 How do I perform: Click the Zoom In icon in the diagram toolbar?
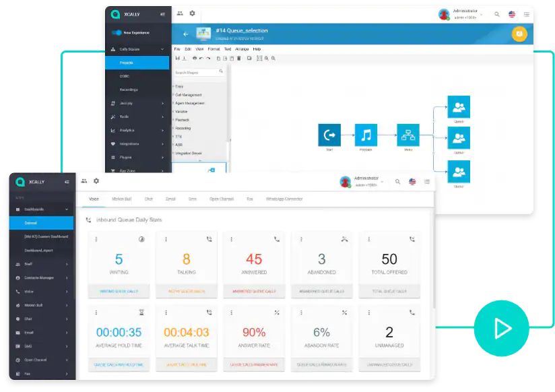pos(266,57)
